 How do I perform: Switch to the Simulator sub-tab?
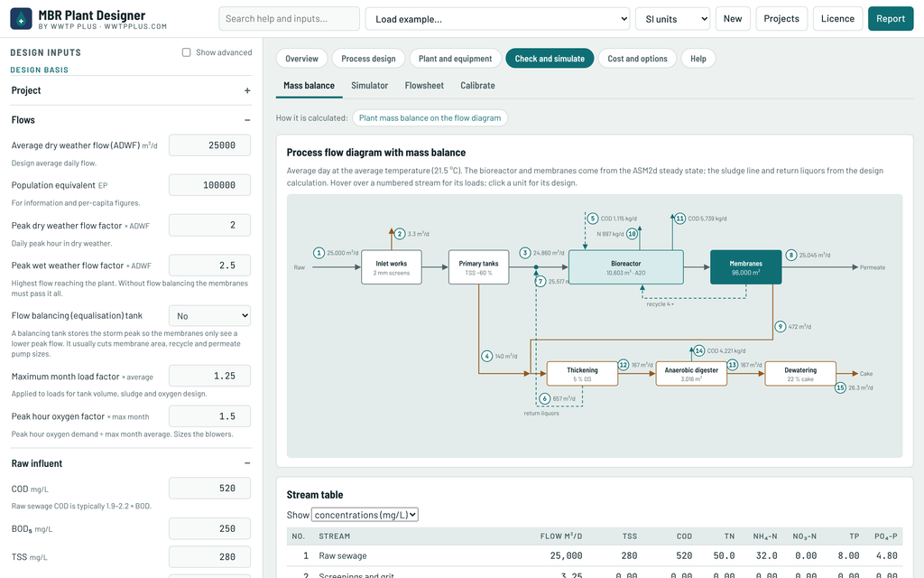pyautogui.click(x=369, y=86)
